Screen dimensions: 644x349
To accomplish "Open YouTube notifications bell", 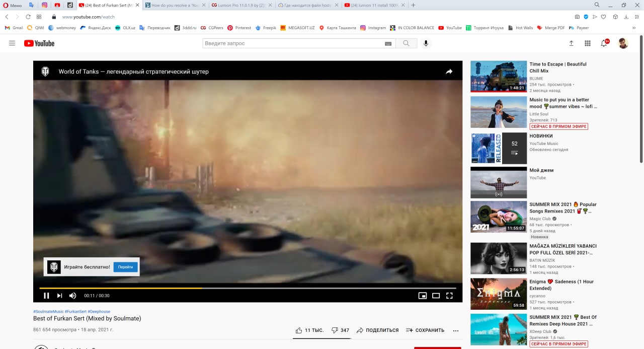I will tap(604, 43).
